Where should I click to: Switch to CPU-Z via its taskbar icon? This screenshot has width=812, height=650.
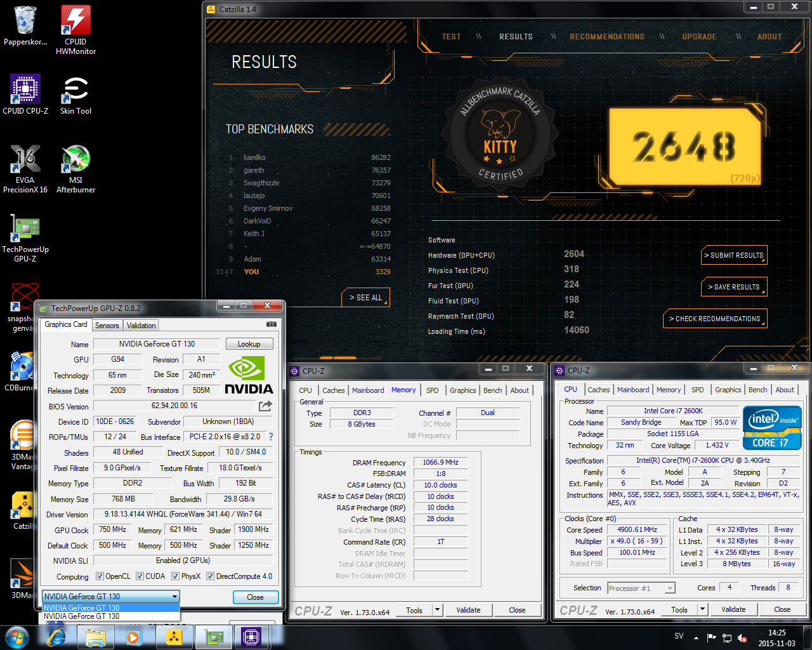(252, 637)
